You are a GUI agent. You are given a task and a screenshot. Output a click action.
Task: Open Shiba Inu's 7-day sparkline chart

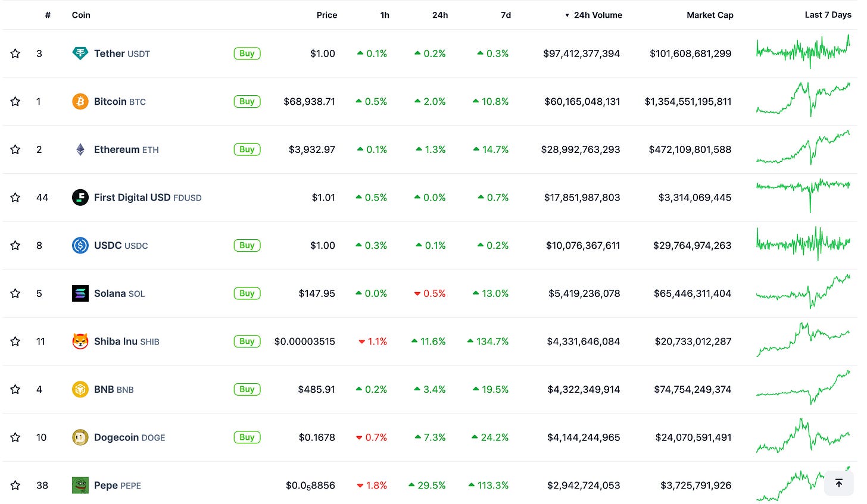803,339
